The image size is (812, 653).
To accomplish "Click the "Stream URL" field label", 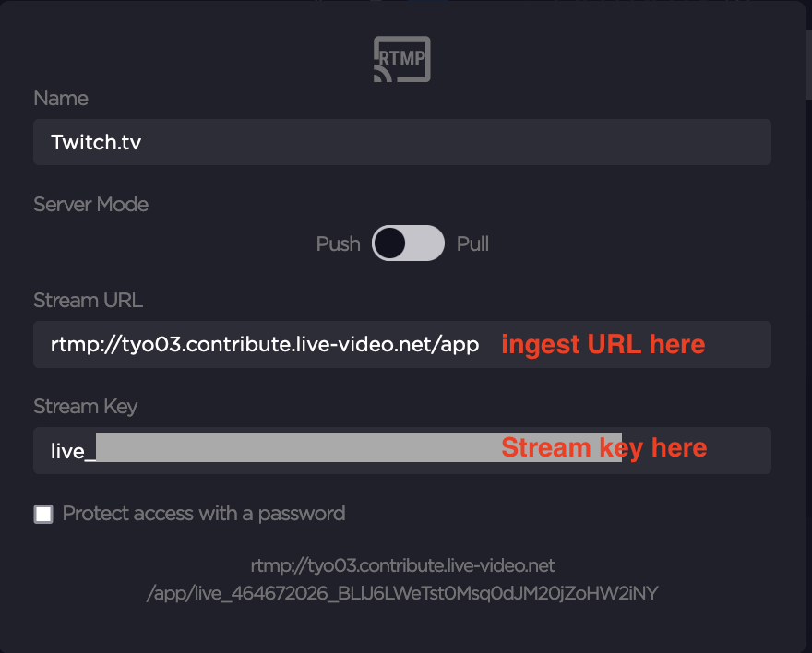I will (x=88, y=301).
